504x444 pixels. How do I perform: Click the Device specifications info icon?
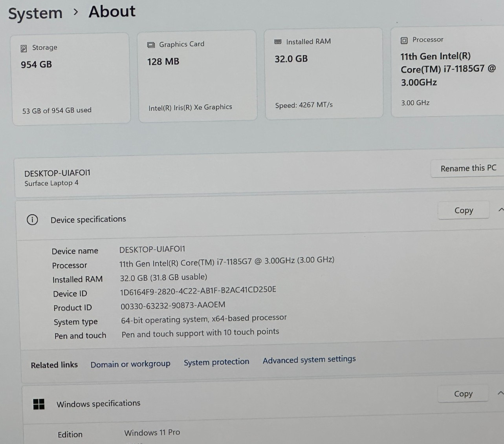coord(32,219)
